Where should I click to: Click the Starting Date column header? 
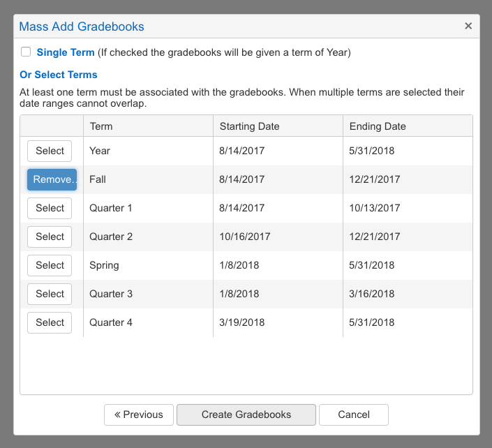pos(249,126)
